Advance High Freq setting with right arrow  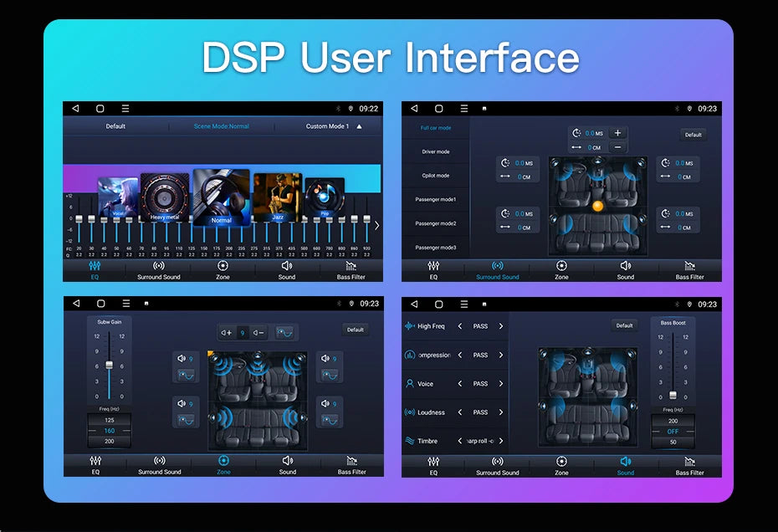point(501,326)
